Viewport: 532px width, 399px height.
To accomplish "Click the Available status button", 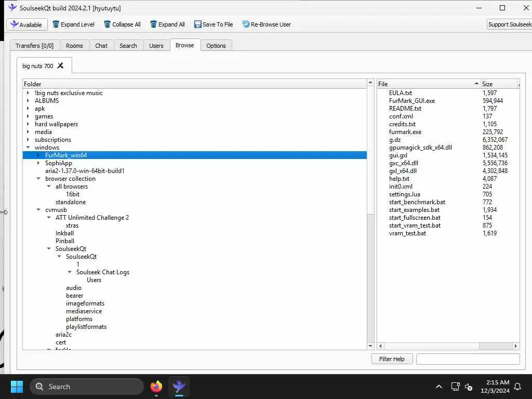I will 26,24.
